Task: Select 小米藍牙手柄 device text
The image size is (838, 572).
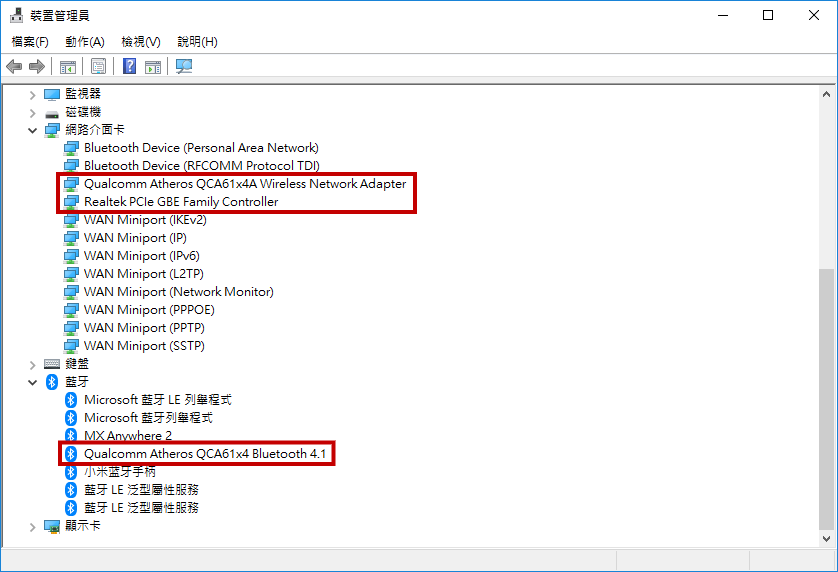Action: coord(120,472)
